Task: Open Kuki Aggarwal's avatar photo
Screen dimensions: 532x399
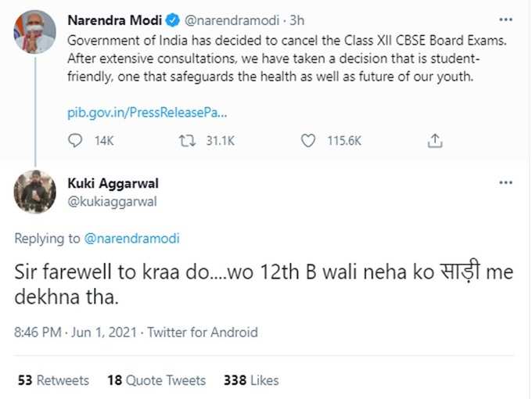Action: [x=34, y=192]
